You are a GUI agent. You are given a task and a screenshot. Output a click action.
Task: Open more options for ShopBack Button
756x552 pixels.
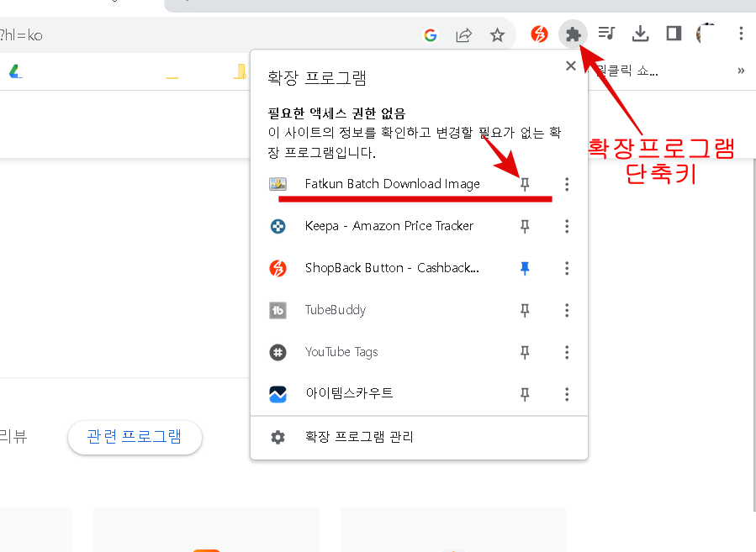pyautogui.click(x=567, y=268)
